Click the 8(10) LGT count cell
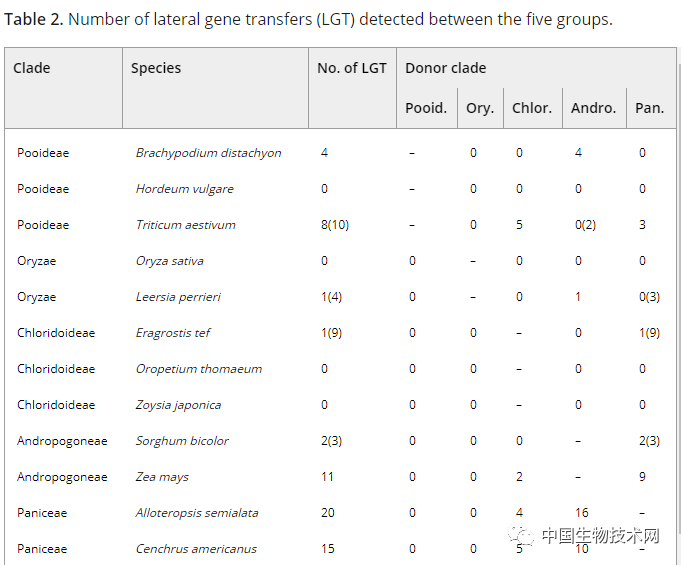681x565 pixels. point(335,225)
